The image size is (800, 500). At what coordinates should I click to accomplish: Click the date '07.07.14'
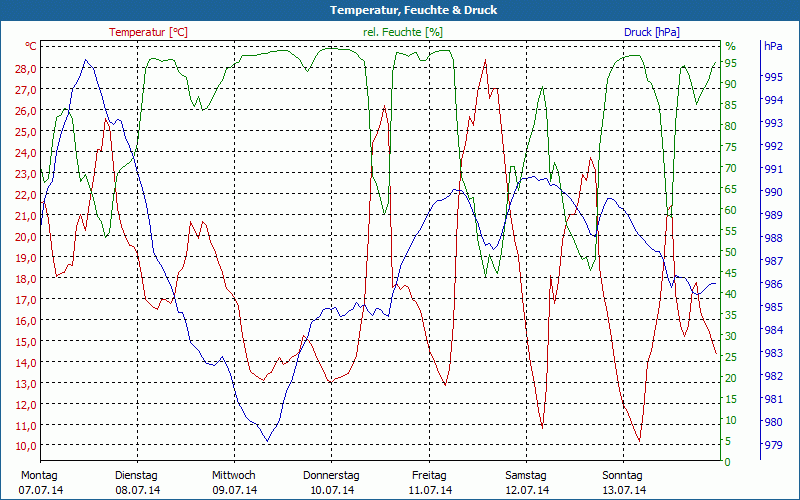pos(41,490)
